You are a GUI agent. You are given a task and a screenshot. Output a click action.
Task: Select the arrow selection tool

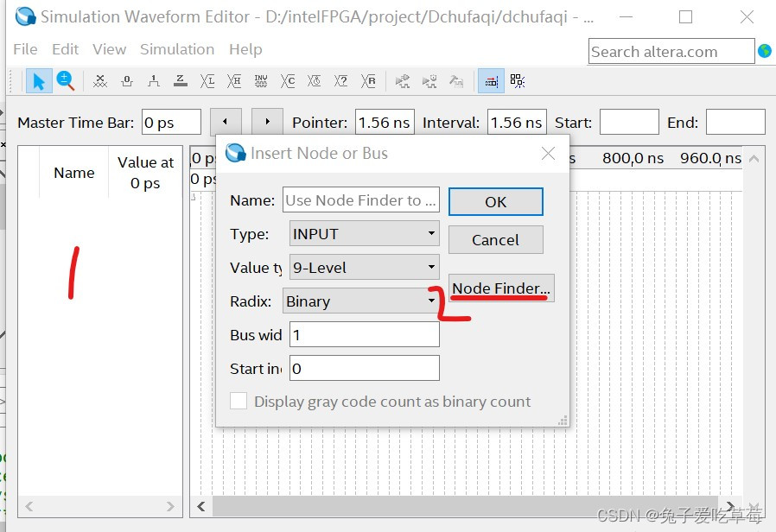click(39, 81)
